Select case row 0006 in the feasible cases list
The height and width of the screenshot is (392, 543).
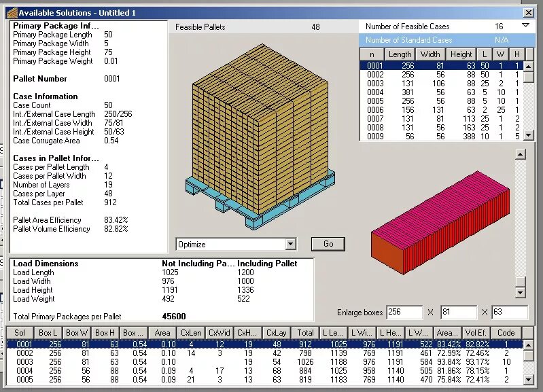pyautogui.click(x=441, y=110)
